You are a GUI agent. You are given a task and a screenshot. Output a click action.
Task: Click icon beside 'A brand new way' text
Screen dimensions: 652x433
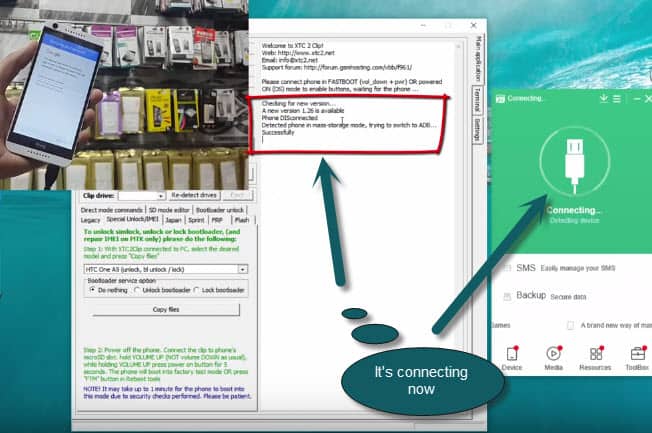[570, 325]
